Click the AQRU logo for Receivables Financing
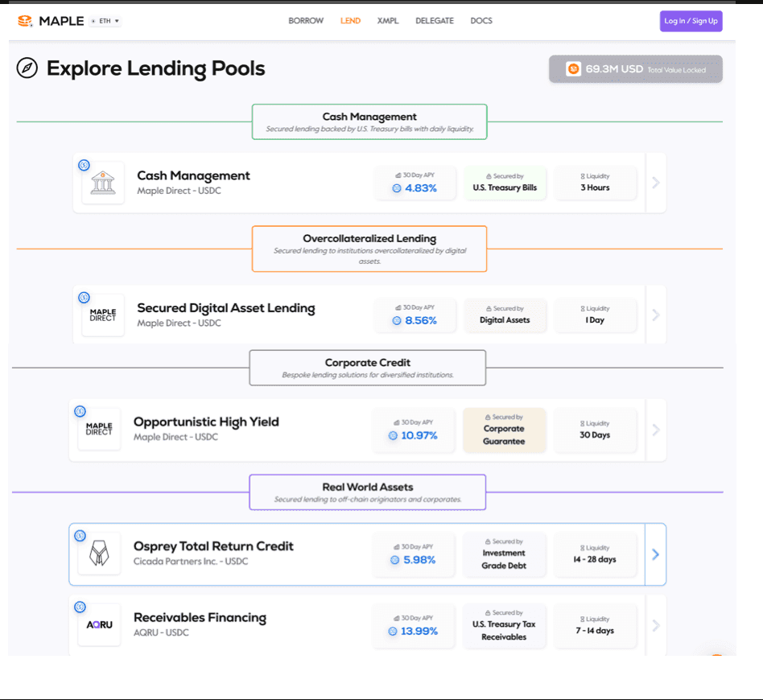The image size is (763, 700). point(99,625)
